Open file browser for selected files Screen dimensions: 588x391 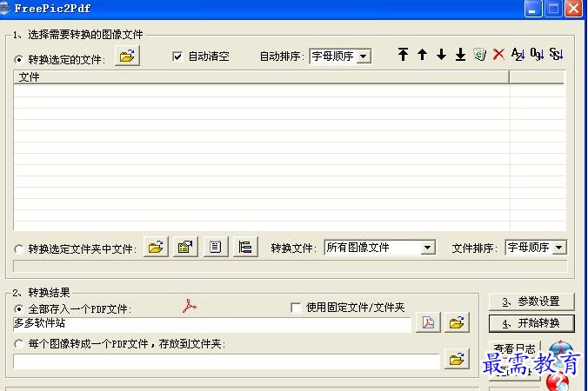[127, 56]
